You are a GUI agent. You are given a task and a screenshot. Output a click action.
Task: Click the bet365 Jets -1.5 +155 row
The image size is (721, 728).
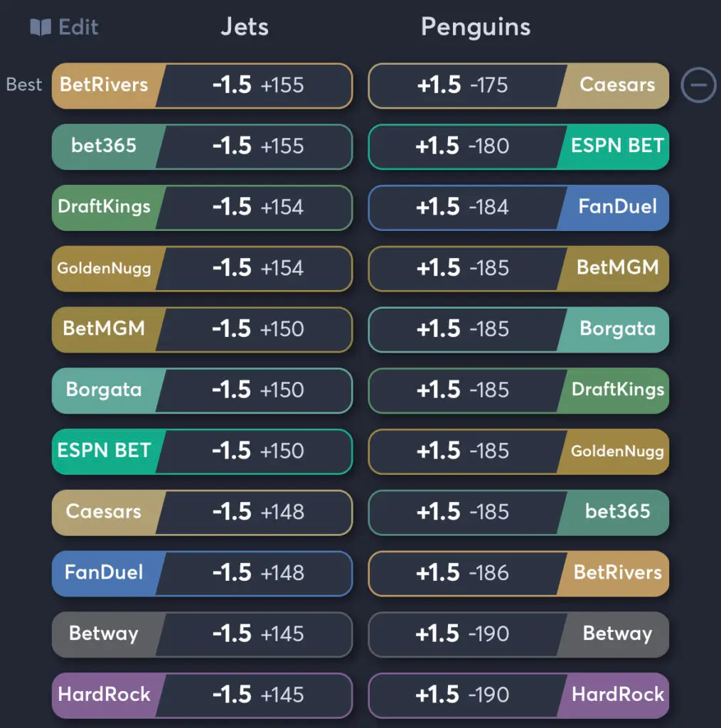pyautogui.click(x=202, y=147)
